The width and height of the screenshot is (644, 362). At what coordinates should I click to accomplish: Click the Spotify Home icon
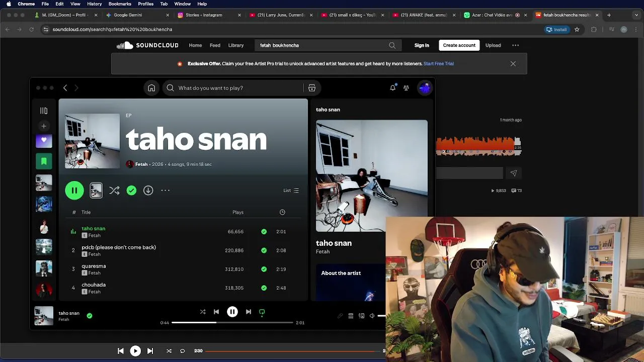click(151, 88)
